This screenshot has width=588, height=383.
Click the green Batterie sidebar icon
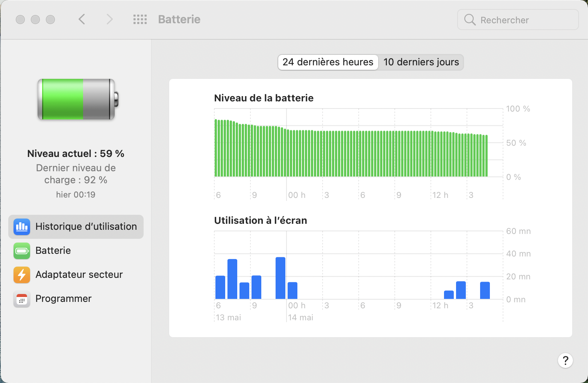[x=22, y=251]
